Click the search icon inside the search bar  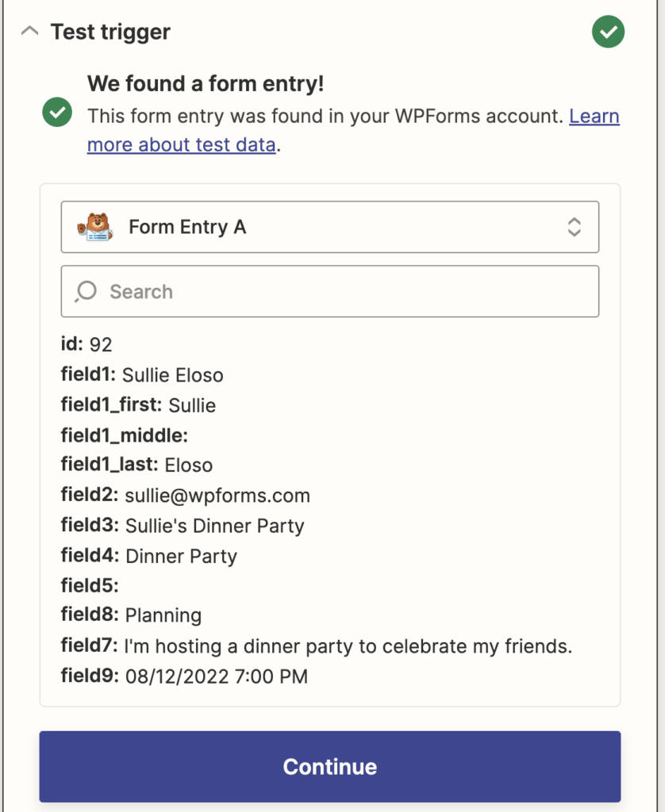(x=84, y=292)
